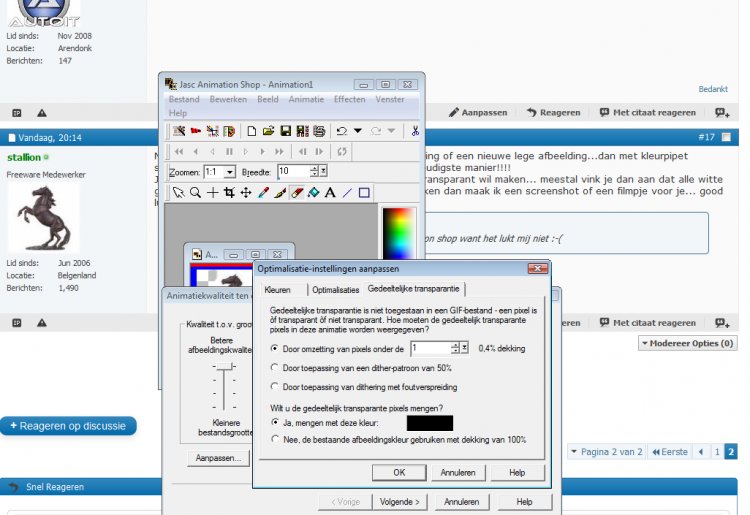This screenshot has width=750, height=515.
Task: Undo the last action in Animation Shop
Action: coord(342,131)
